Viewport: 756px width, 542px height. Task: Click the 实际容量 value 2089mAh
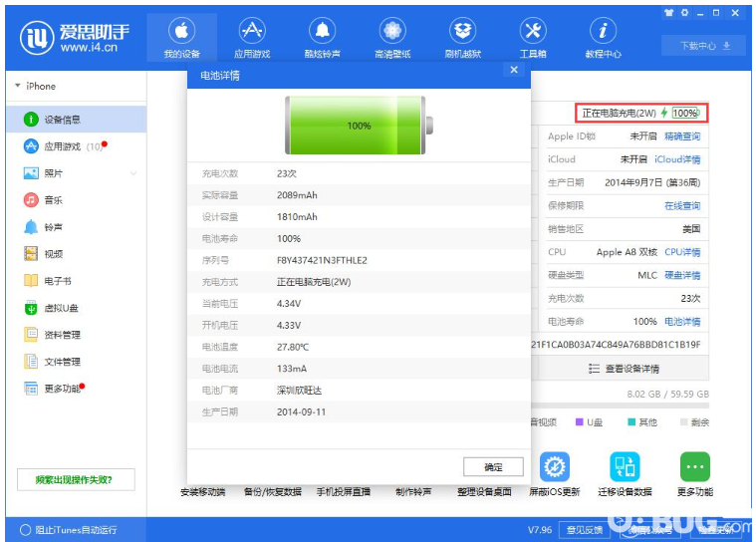297,195
